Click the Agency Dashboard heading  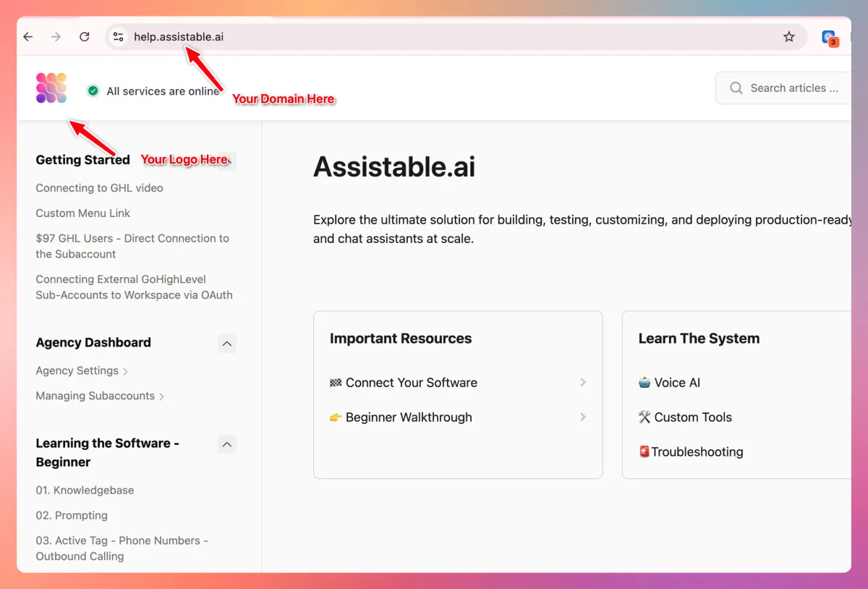(93, 343)
